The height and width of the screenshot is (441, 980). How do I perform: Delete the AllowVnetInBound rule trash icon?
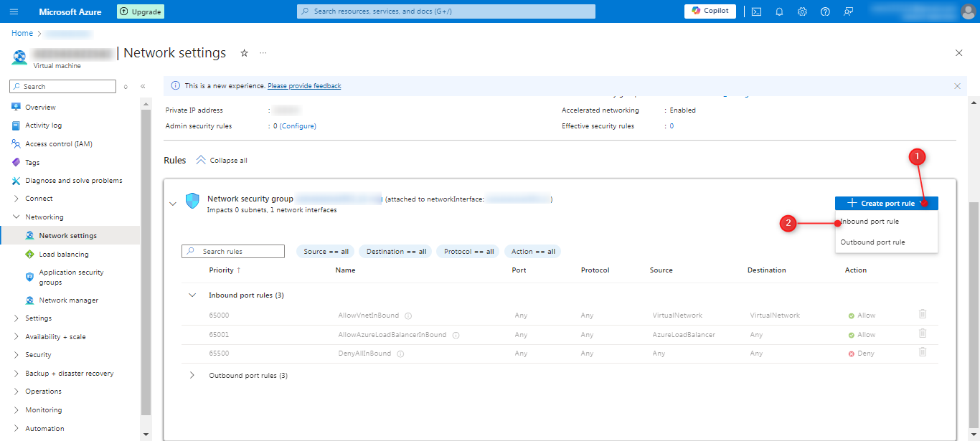point(923,314)
